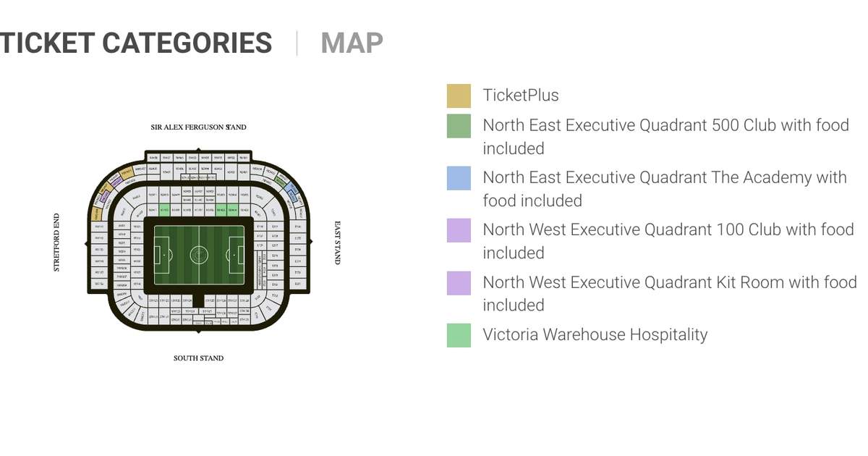Select the South Stand label

tap(198, 358)
